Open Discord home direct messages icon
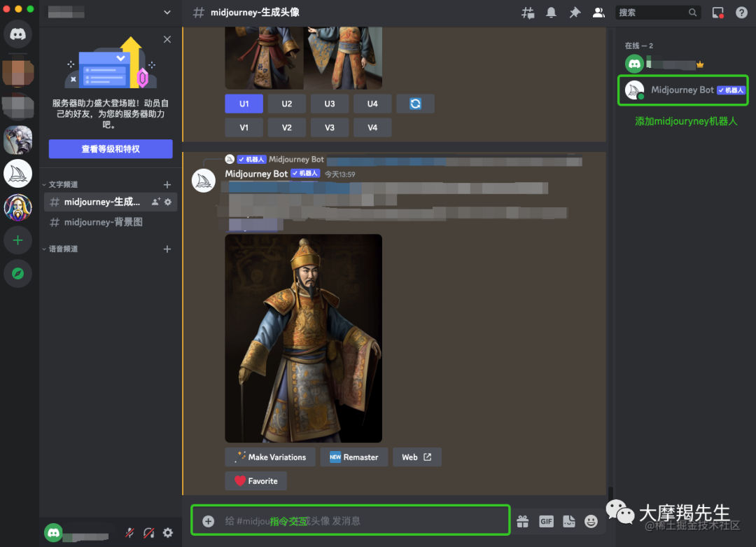 (17, 34)
